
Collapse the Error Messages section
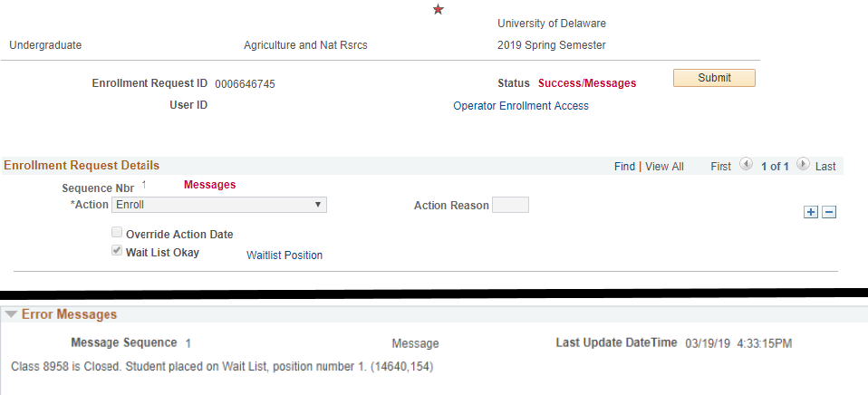(11, 315)
